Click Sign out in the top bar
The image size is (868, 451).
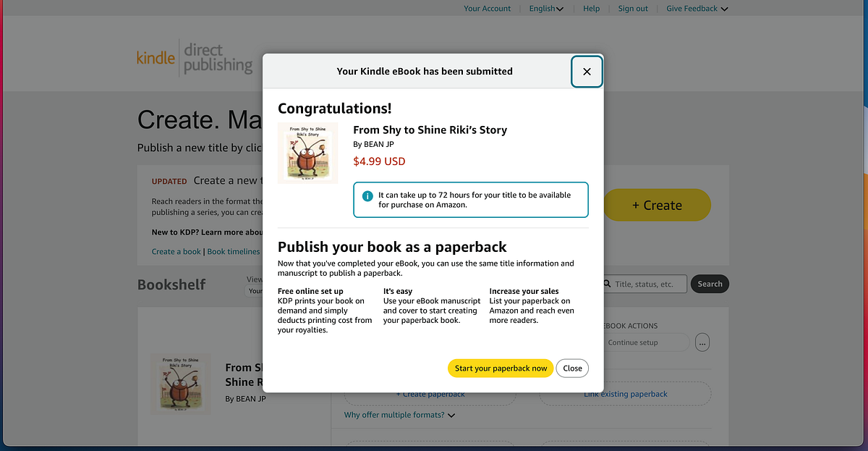tap(633, 9)
